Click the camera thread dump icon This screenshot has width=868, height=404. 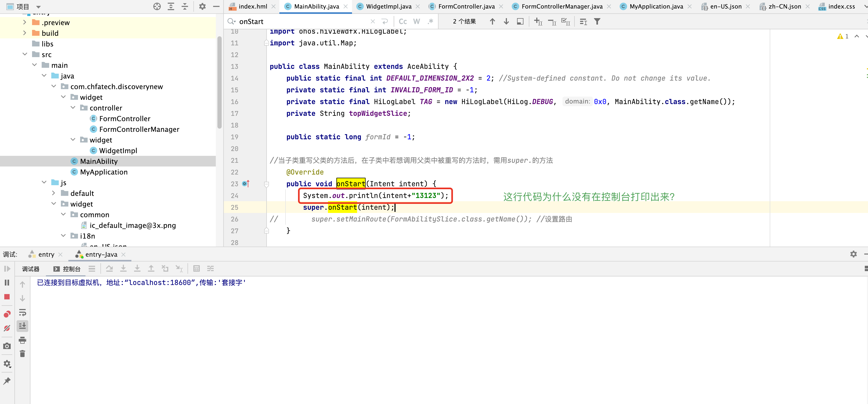(7, 346)
